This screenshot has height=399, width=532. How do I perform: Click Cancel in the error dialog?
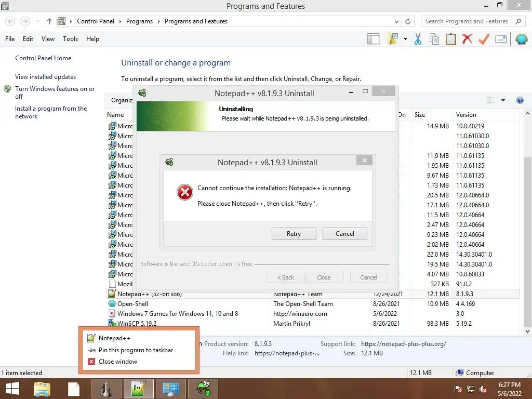345,234
